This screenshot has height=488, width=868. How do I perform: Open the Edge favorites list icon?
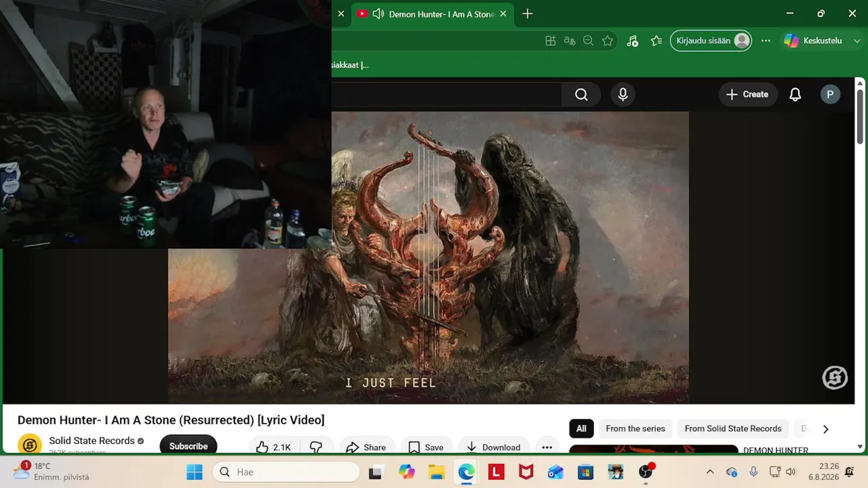(656, 41)
